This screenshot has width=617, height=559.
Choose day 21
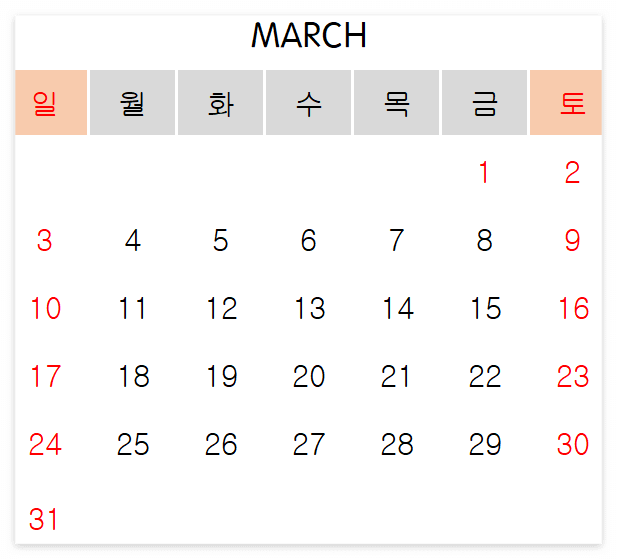click(395, 376)
